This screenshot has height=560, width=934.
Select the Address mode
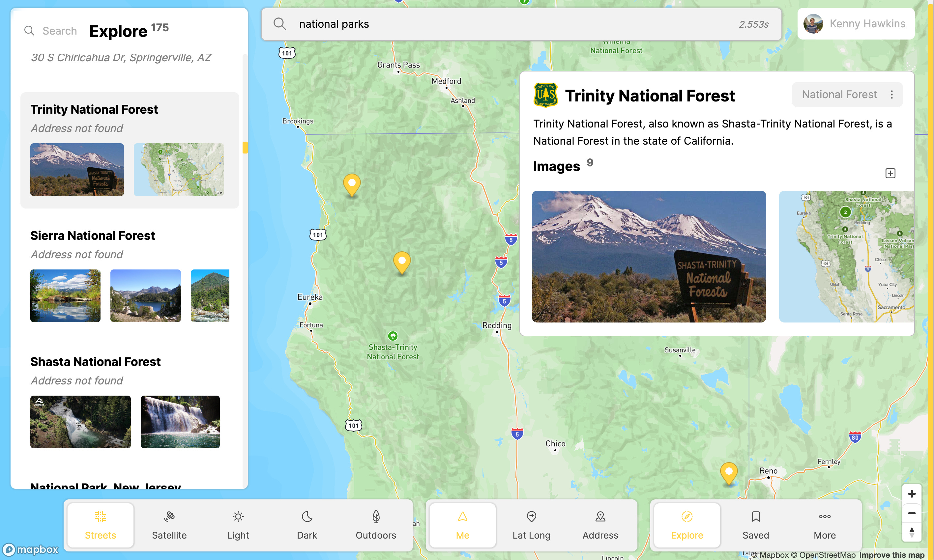point(600,525)
